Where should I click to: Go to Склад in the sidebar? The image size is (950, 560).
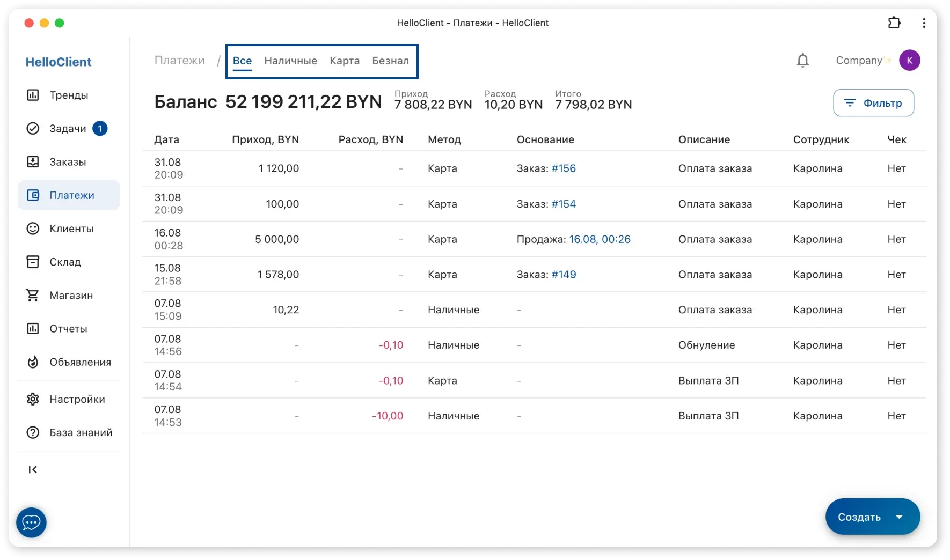(x=65, y=262)
